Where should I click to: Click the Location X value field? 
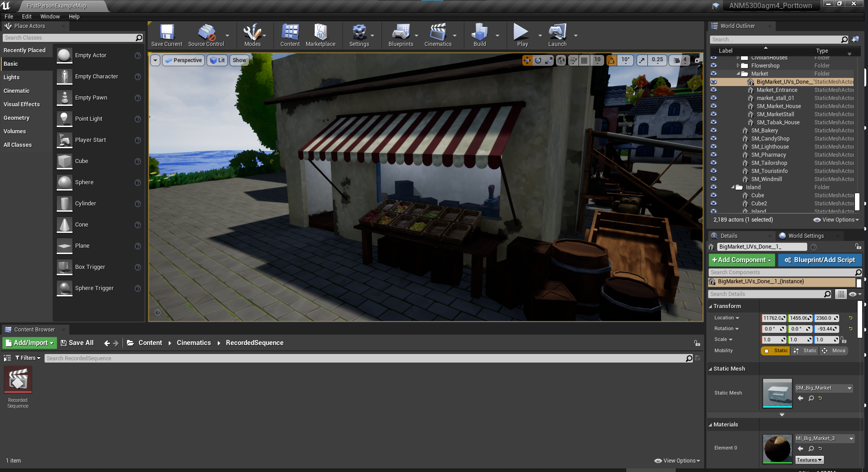coord(773,318)
